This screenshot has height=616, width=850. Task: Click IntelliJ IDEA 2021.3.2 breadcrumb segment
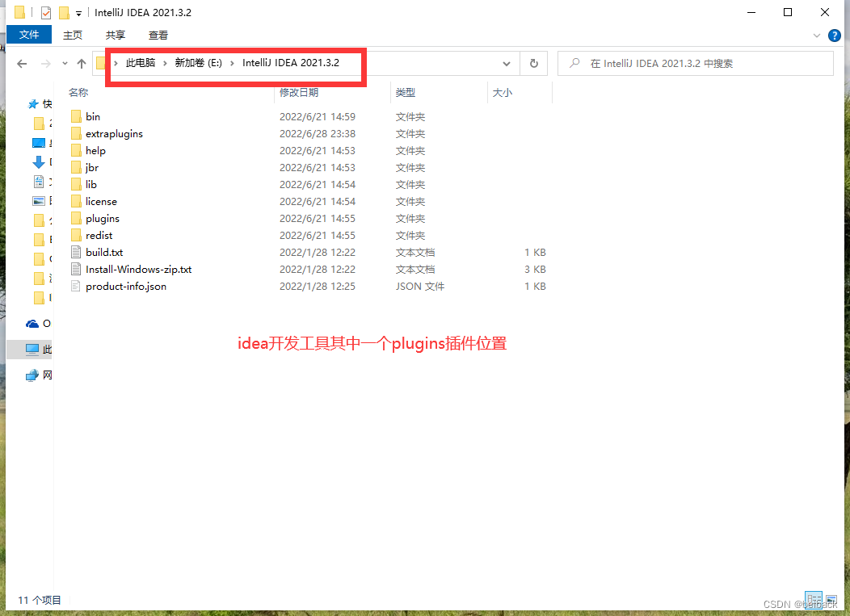coord(291,63)
